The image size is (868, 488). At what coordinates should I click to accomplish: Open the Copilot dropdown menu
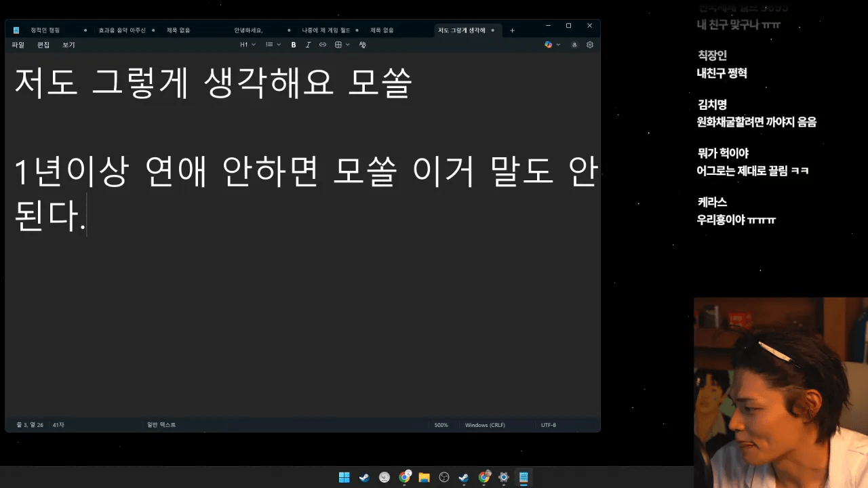552,45
